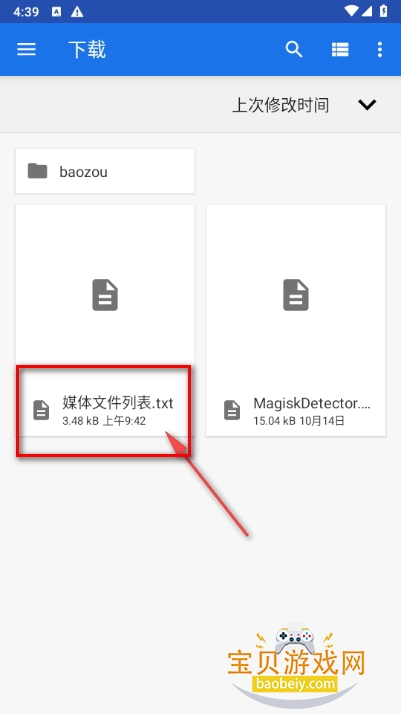The height and width of the screenshot is (714, 401).
Task: Click the baozou folder icon
Action: [37, 171]
